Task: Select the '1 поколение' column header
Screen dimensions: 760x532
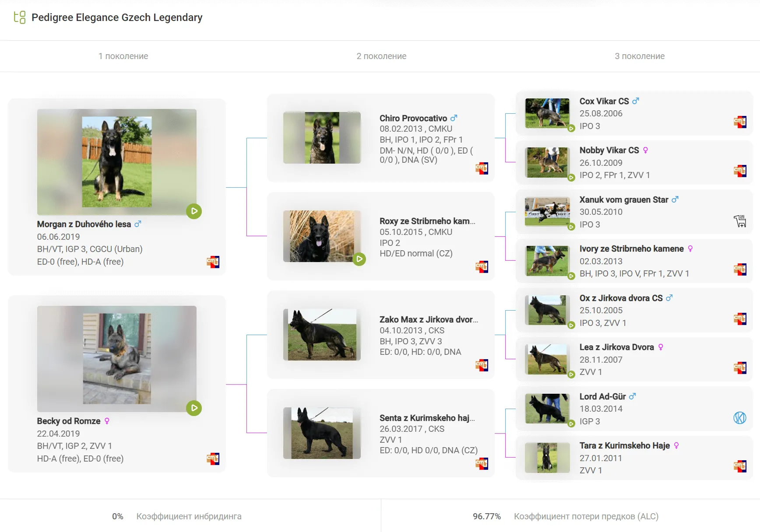Action: pos(123,56)
